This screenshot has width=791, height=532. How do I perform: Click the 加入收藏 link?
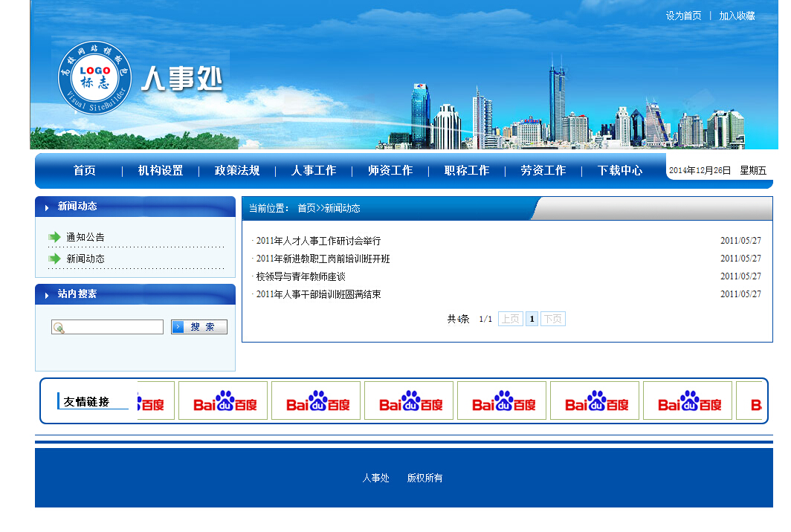(737, 16)
